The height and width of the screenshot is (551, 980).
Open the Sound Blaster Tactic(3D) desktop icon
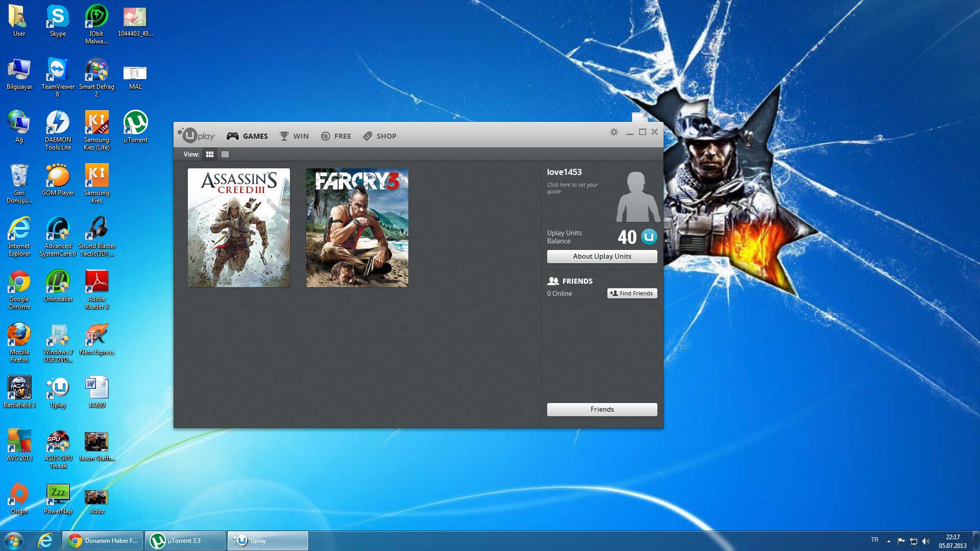[96, 236]
